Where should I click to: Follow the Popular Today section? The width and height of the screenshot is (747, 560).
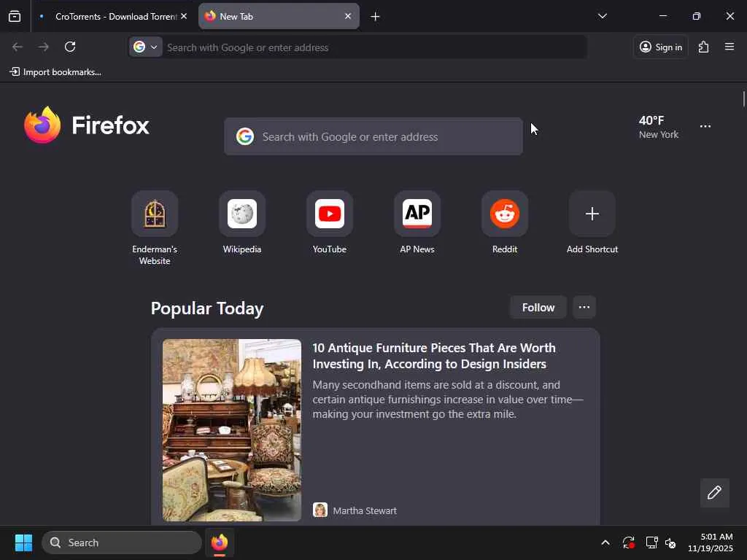tap(538, 308)
